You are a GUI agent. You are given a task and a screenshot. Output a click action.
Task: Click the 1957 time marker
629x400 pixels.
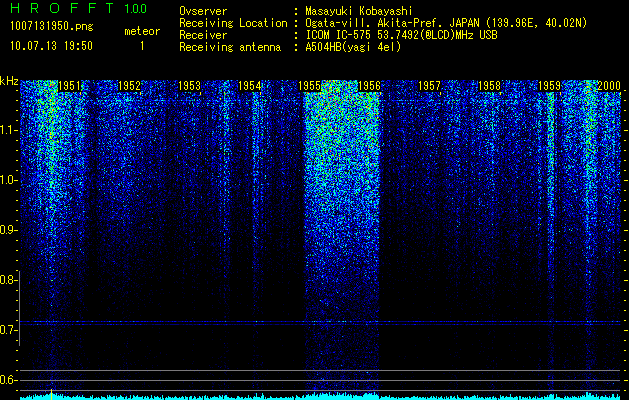[x=429, y=86]
